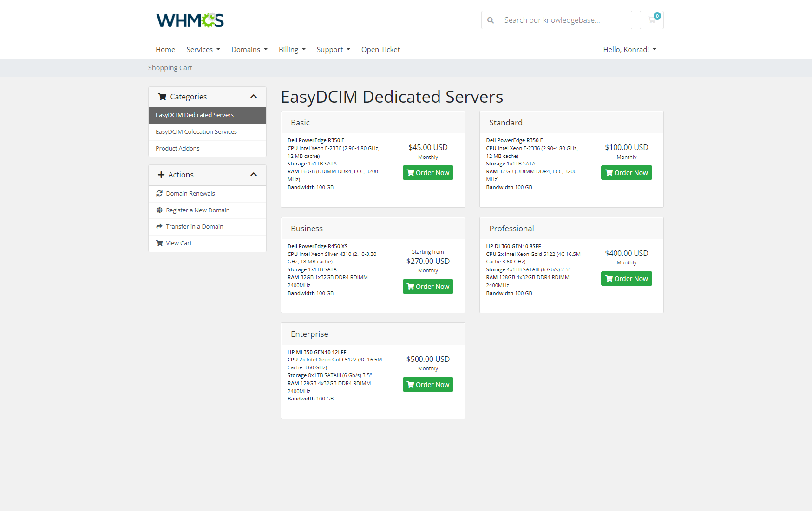
Task: Click the Starting from label
Action: pos(428,252)
